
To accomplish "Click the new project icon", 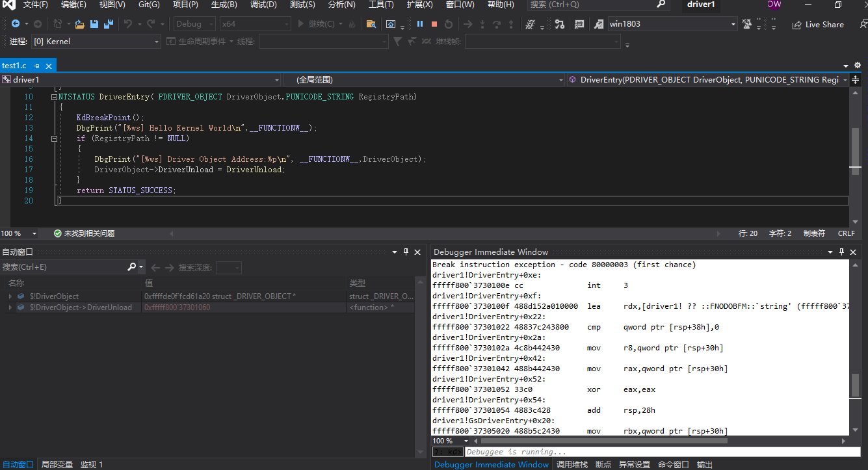I will (x=57, y=24).
